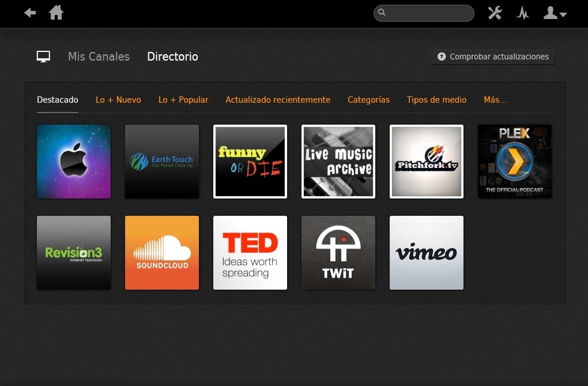Open the Plex Official Podcast channel

[514, 162]
